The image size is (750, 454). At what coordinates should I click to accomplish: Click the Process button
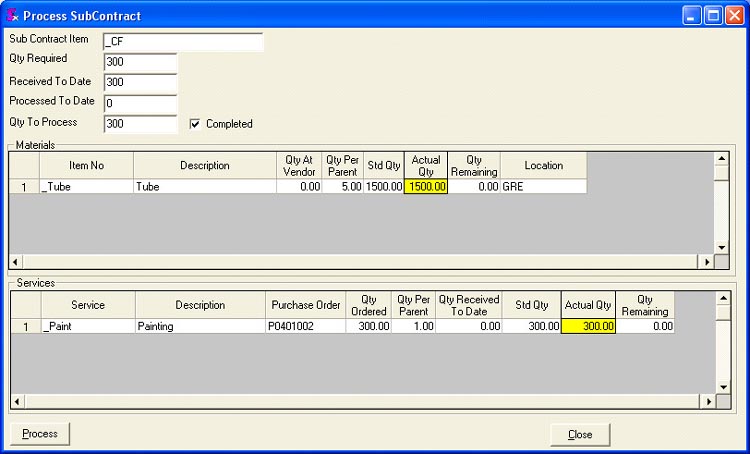[40, 434]
